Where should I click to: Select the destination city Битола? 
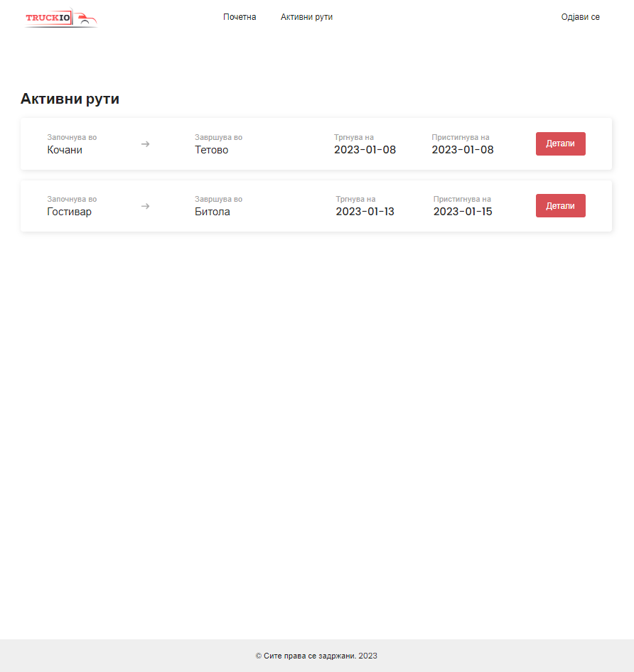213,212
